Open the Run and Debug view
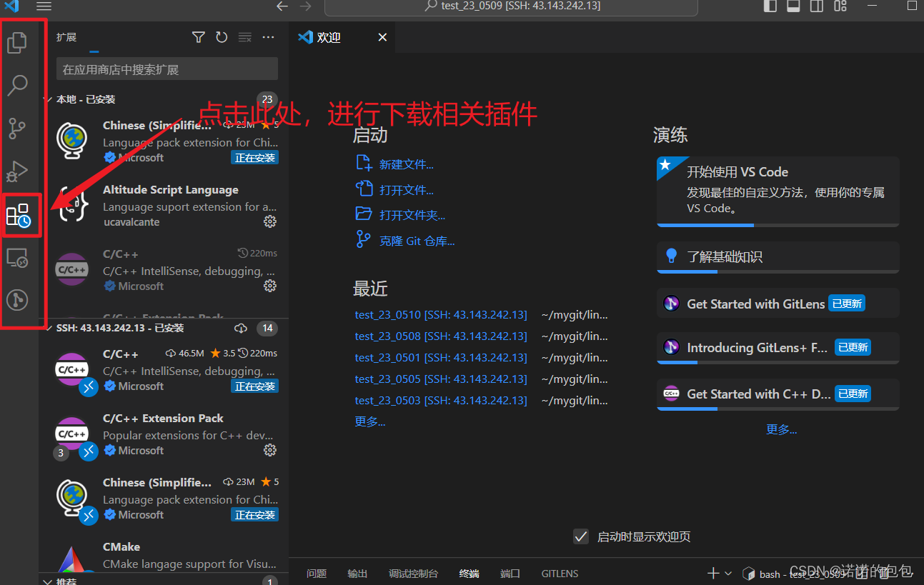 (17, 172)
